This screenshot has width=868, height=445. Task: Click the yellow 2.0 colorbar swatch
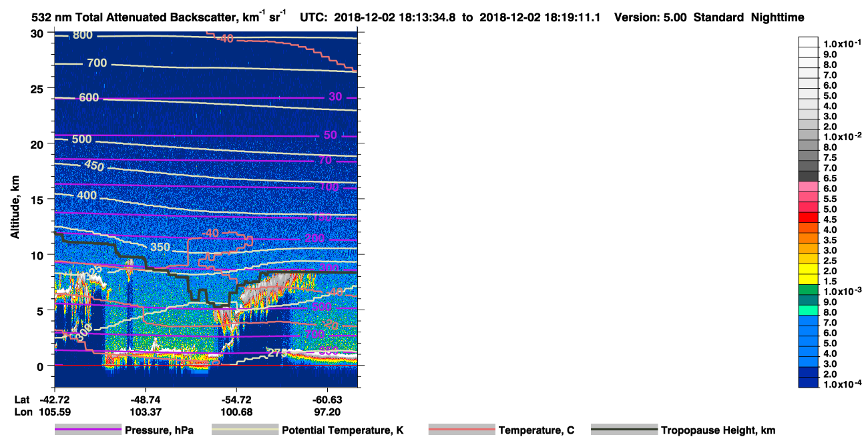[809, 270]
